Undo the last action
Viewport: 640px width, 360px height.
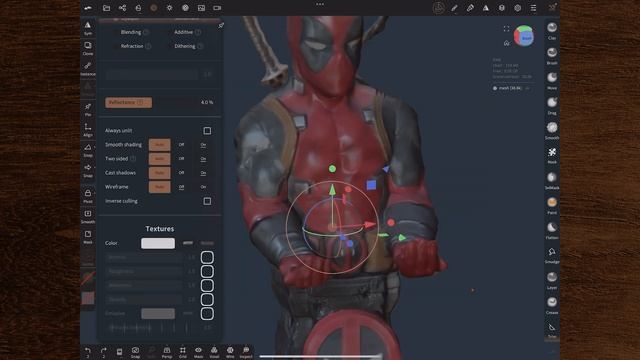88,352
